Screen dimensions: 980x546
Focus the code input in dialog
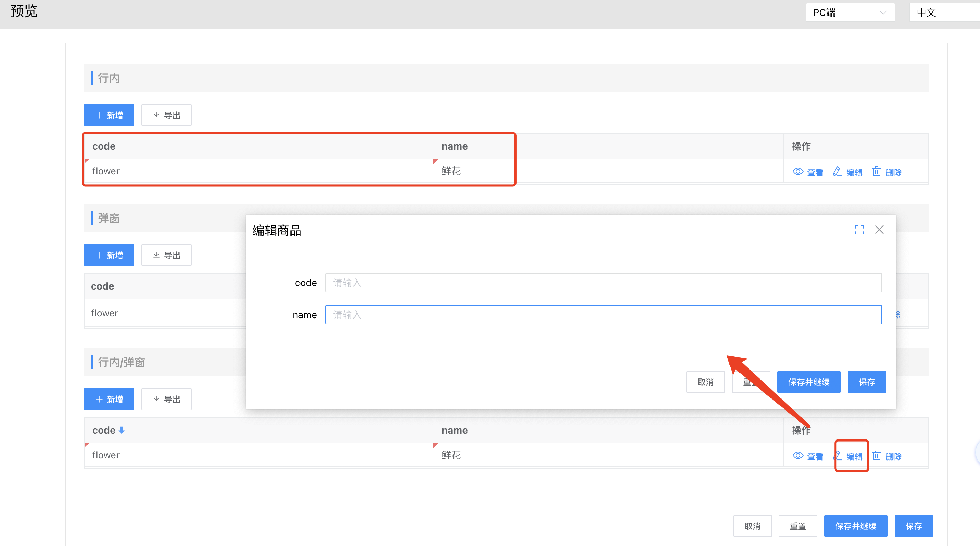coord(603,283)
